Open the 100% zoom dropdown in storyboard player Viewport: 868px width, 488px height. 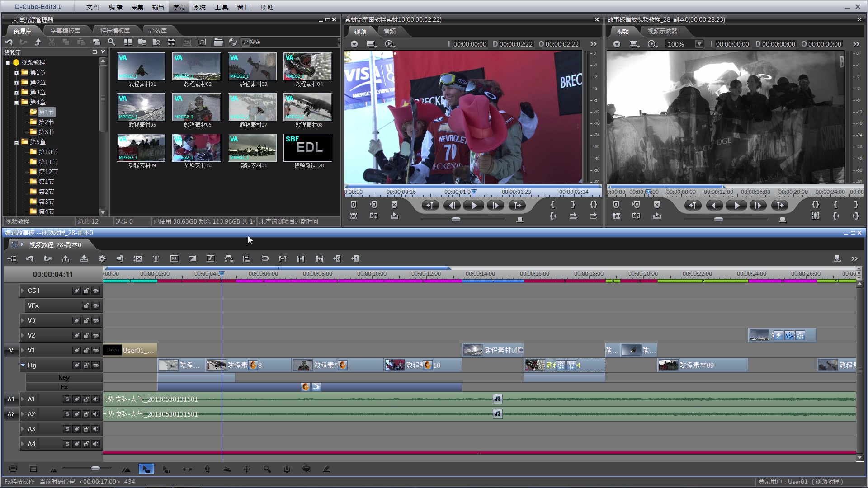click(x=699, y=44)
